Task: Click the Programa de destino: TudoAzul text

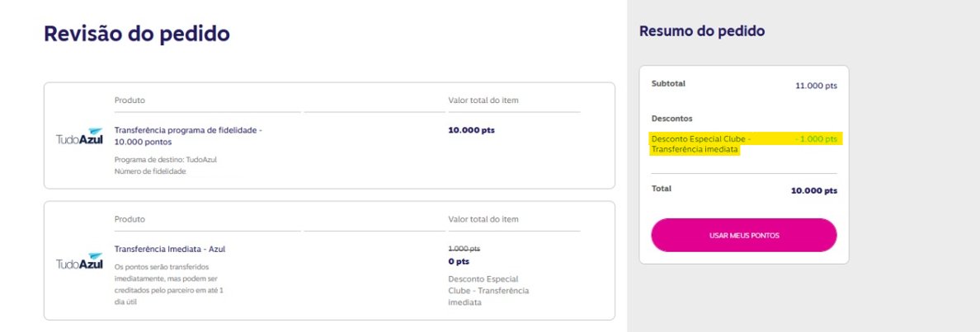Action: pyautogui.click(x=166, y=160)
